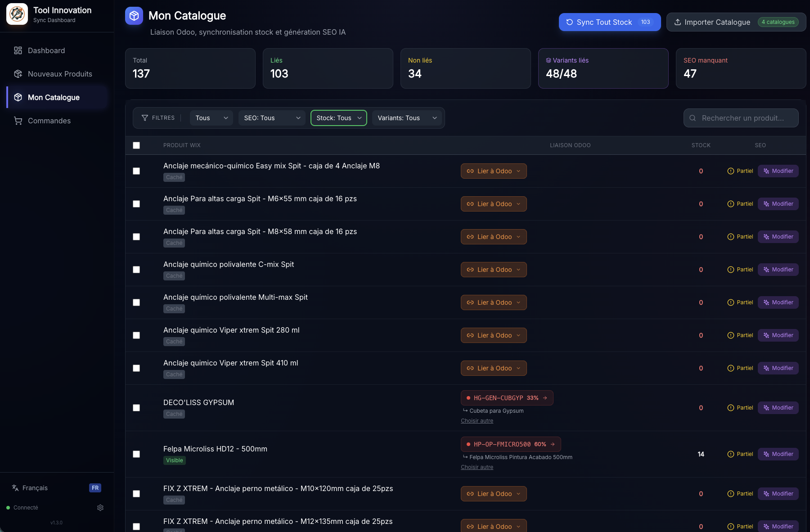Viewport: 810px width, 532px height.
Task: Click the Tool Innovation logo icon
Action: (x=17, y=14)
